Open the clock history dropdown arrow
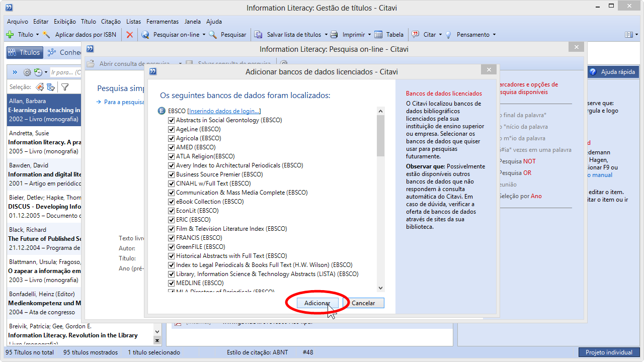The height and width of the screenshot is (362, 644). (46, 72)
